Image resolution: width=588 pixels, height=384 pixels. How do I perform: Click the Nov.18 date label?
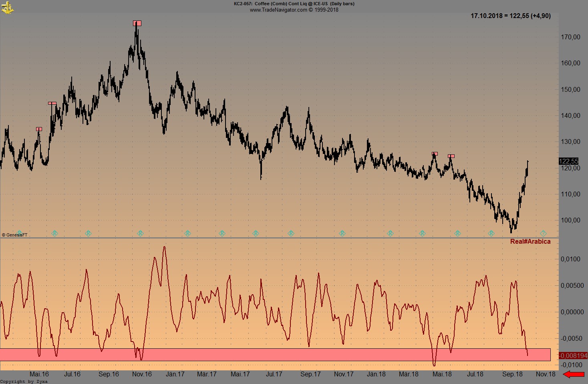point(546,374)
